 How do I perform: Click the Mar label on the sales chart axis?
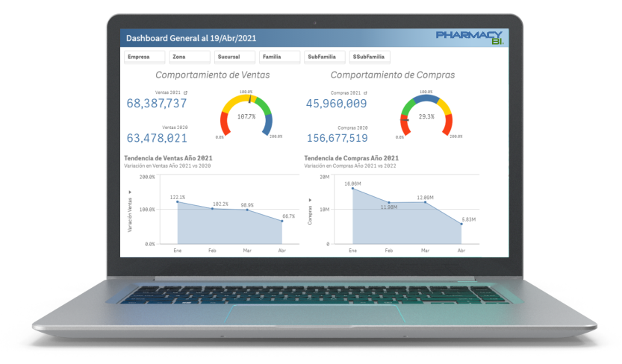pyautogui.click(x=247, y=251)
